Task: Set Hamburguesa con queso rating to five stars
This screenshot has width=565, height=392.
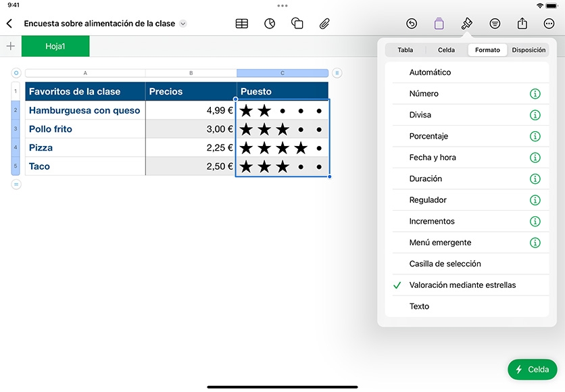Action: point(319,111)
